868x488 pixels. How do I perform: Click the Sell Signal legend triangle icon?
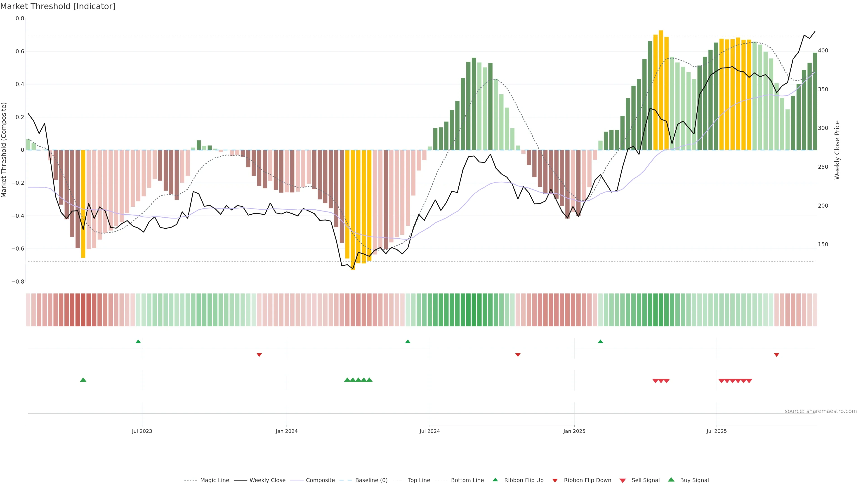click(622, 480)
